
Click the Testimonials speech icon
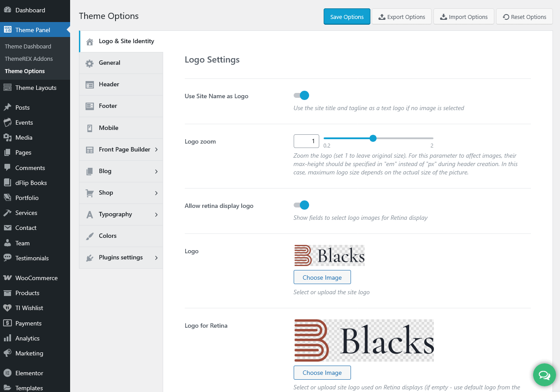(x=7, y=258)
